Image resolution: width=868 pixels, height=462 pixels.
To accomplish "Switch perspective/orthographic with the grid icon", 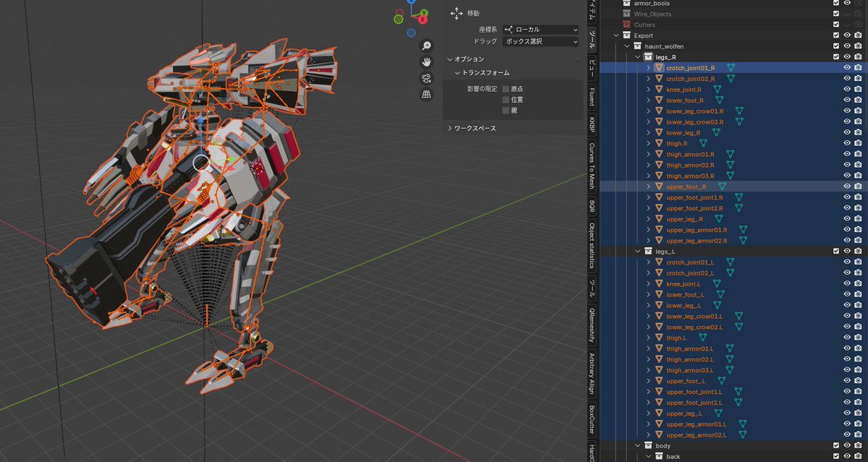I will (427, 94).
